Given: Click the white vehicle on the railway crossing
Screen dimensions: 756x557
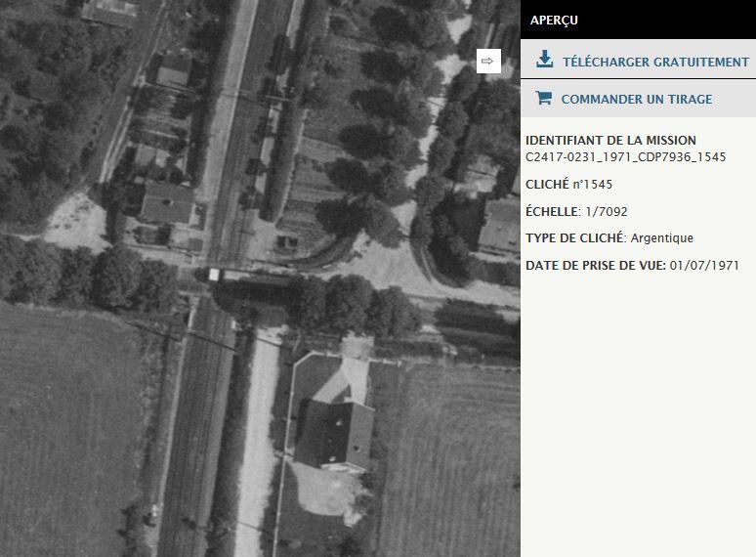Looking at the screenshot, I should tap(215, 275).
